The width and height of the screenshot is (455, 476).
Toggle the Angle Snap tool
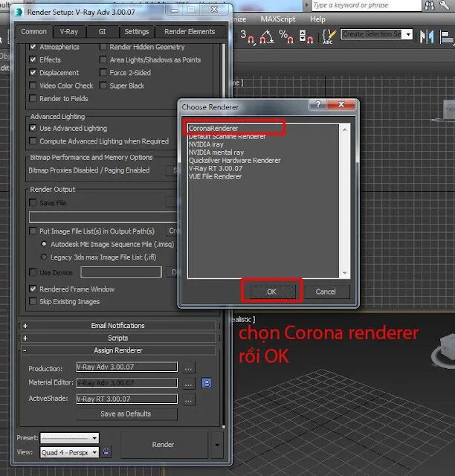[267, 36]
